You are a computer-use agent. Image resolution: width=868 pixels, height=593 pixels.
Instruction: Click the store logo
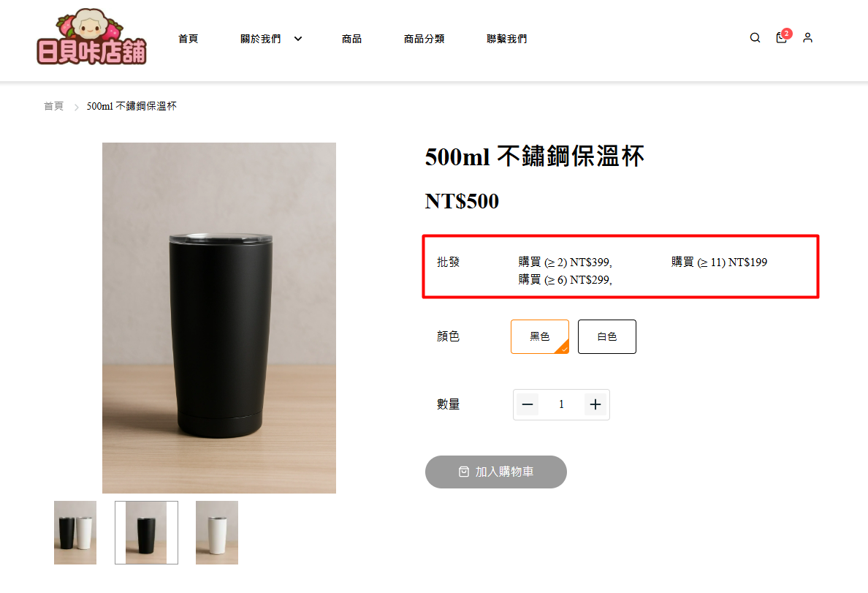point(91,38)
